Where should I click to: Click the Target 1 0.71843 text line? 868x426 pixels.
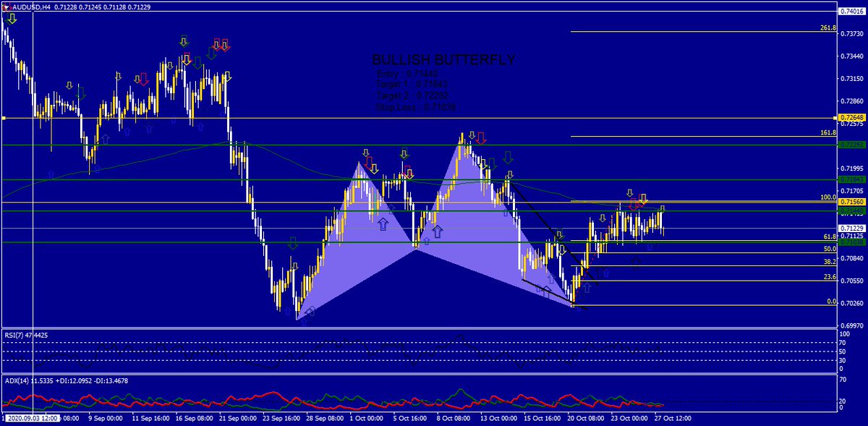click(x=412, y=85)
